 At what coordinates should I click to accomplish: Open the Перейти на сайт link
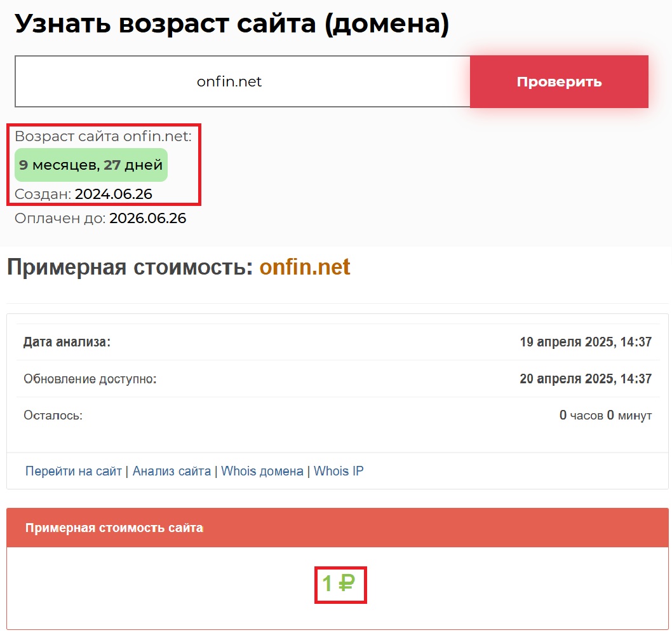pos(73,471)
